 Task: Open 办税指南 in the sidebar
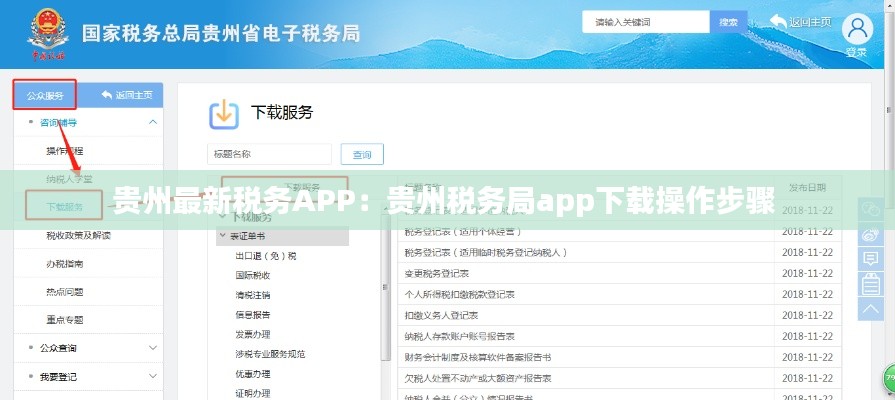coord(64,264)
